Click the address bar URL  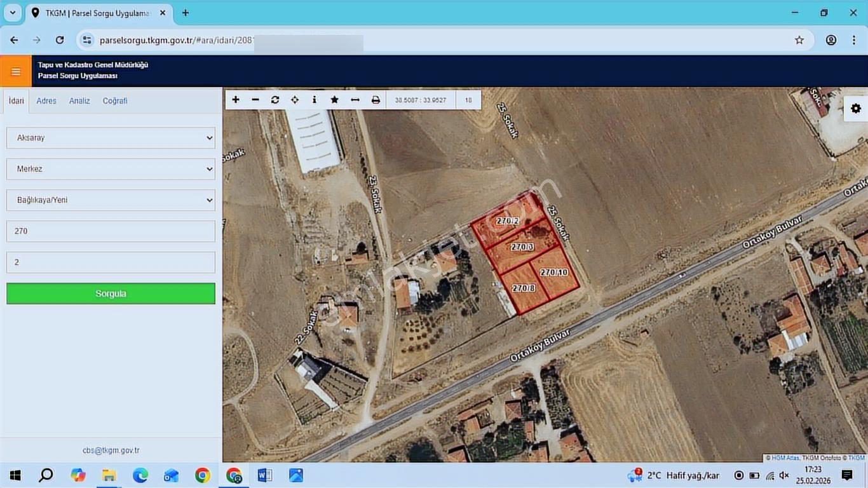coord(178,40)
